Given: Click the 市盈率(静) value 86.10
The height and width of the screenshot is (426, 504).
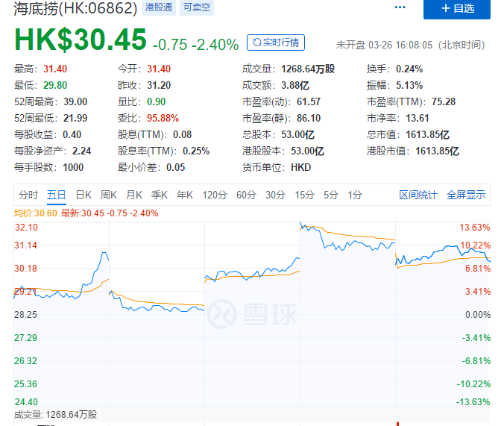Looking at the screenshot, I should pos(309,118).
